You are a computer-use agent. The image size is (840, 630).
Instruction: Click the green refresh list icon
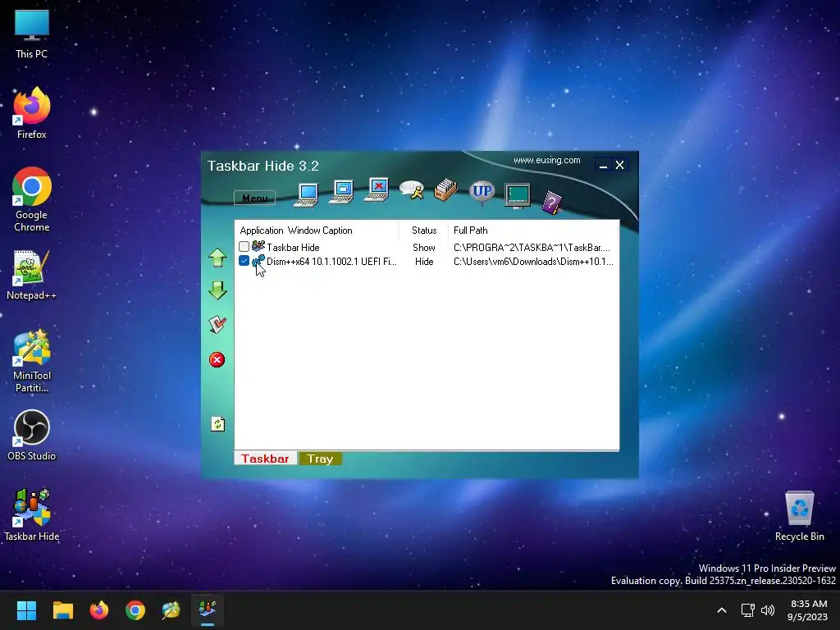point(217,424)
